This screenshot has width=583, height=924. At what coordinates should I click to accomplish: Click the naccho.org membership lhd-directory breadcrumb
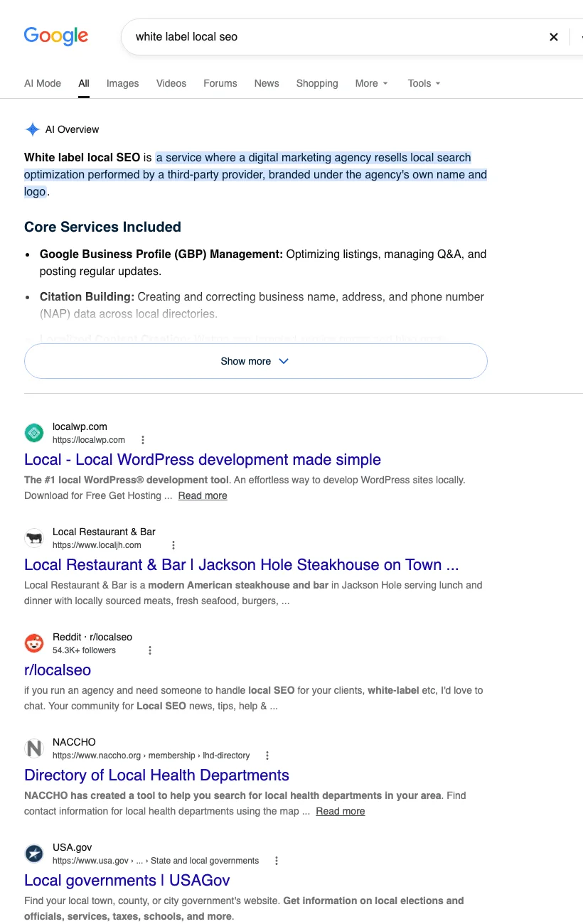151,756
